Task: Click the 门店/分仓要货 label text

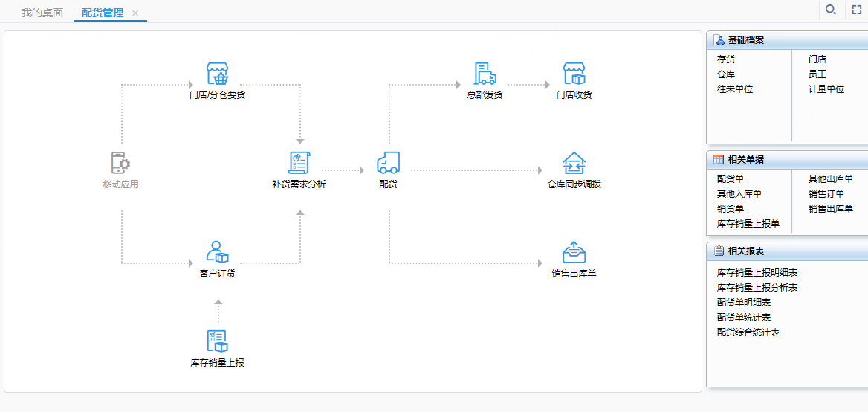Action: click(x=218, y=95)
